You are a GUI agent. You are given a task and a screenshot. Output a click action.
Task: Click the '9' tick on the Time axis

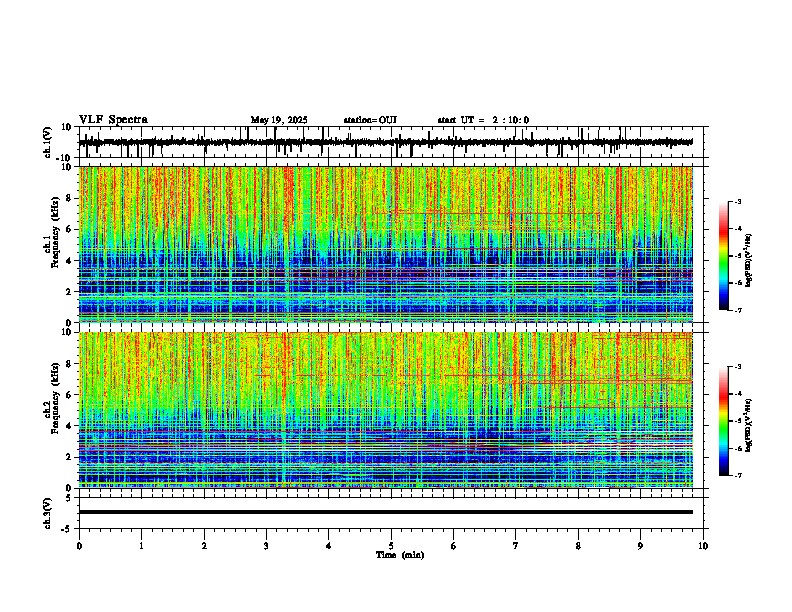pos(640,546)
